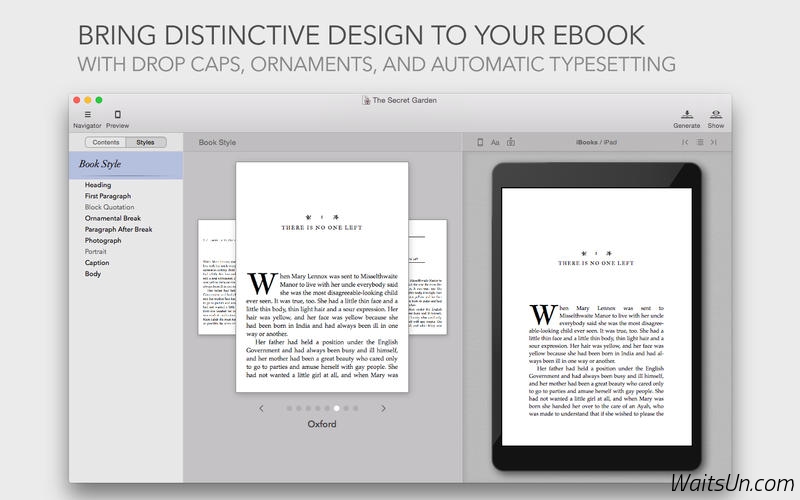This screenshot has width=800, height=500.
Task: Click the orientation icon in preview bar
Action: click(511, 142)
